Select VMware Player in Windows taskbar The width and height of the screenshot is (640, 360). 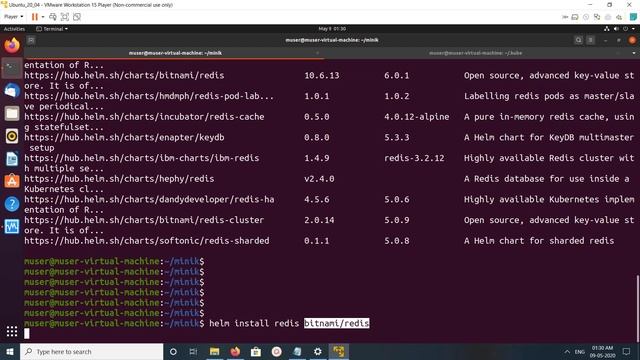339,351
